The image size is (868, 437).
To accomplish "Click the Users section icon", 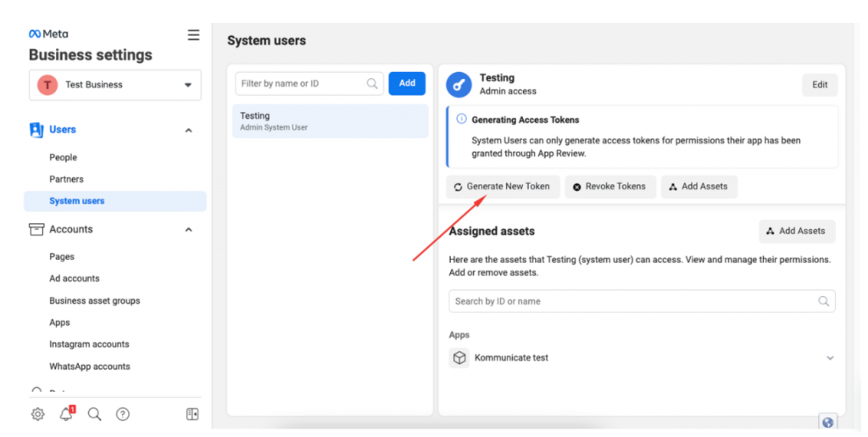I will 36,130.
